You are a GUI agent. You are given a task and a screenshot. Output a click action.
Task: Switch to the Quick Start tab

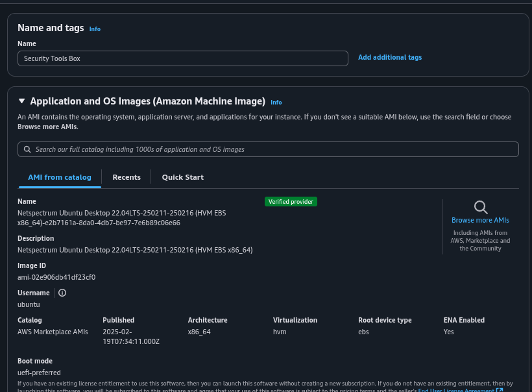click(x=182, y=177)
